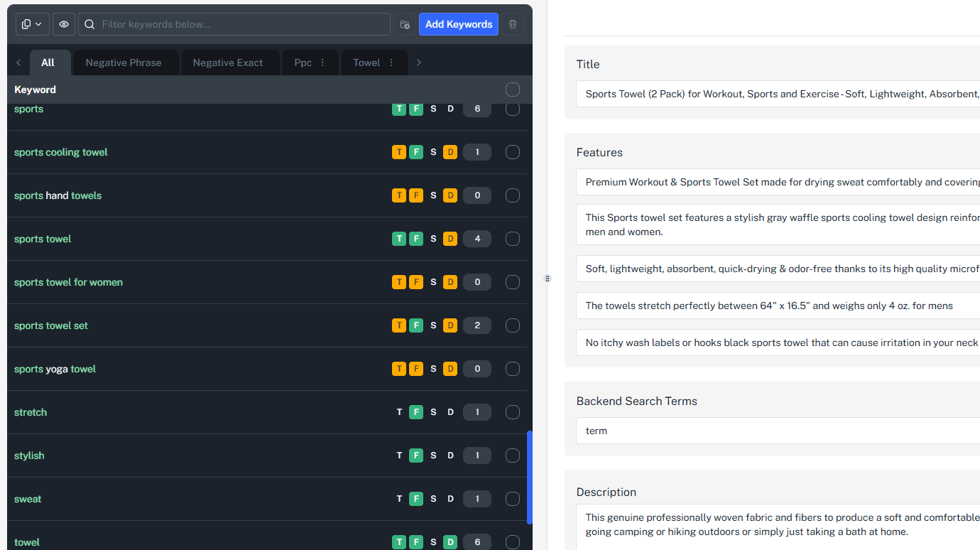Image resolution: width=980 pixels, height=550 pixels.
Task: Open the dropdown chevron next to the copy icon
Action: click(38, 23)
